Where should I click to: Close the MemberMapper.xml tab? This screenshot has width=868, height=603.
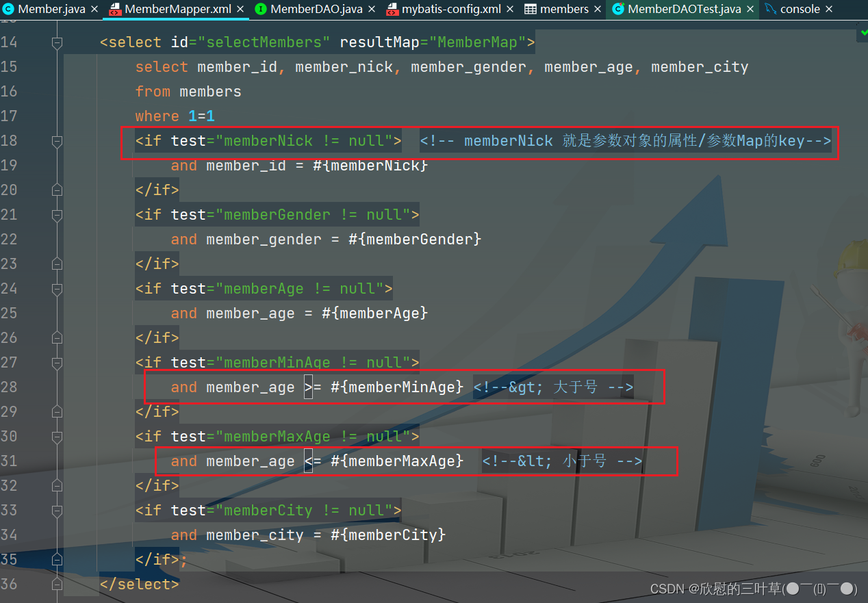tap(241, 10)
